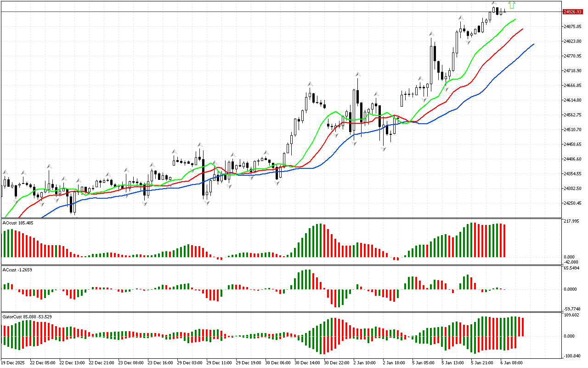
Task: Click the up fractal above the 5 Jan 05:00 spike
Action: point(431,34)
